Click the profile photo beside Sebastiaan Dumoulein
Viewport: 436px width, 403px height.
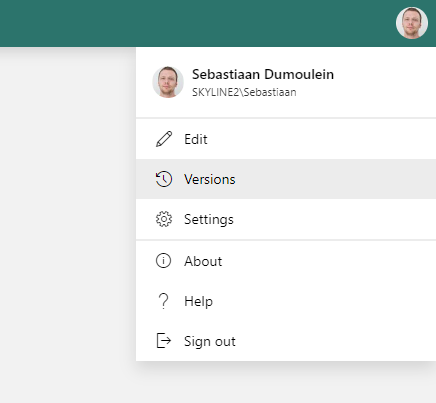coord(168,82)
